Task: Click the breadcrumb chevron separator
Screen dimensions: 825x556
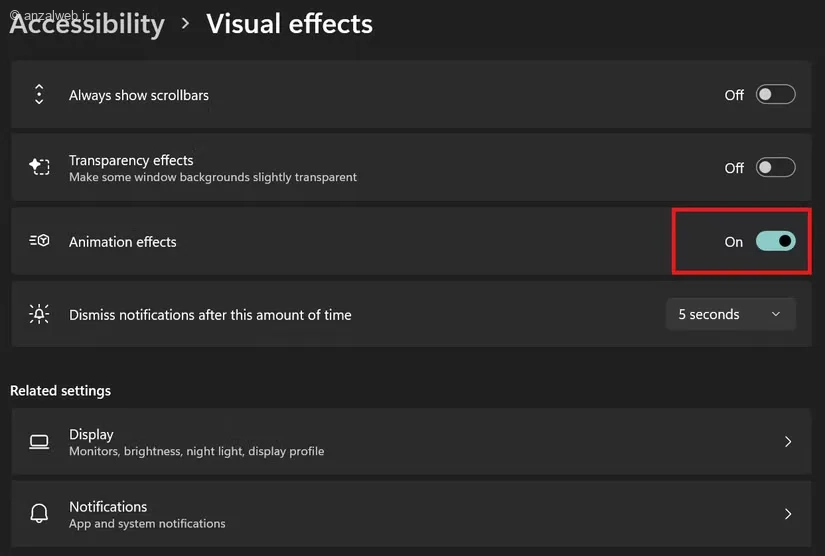Action: 185,23
